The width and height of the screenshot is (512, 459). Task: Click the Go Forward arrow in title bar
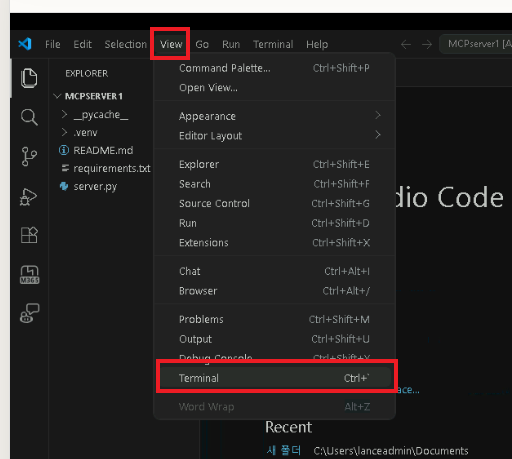(427, 44)
